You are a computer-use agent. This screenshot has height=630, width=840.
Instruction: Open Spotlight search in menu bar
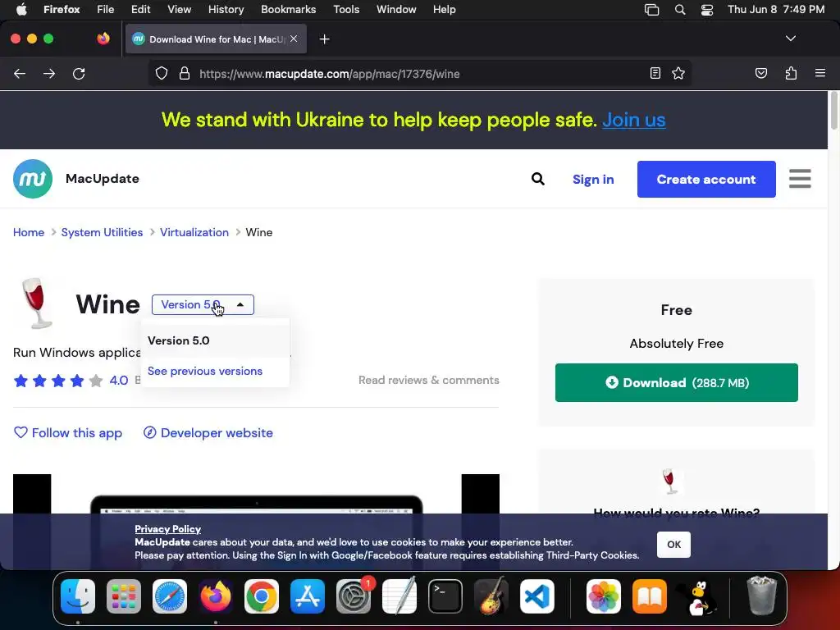click(680, 10)
